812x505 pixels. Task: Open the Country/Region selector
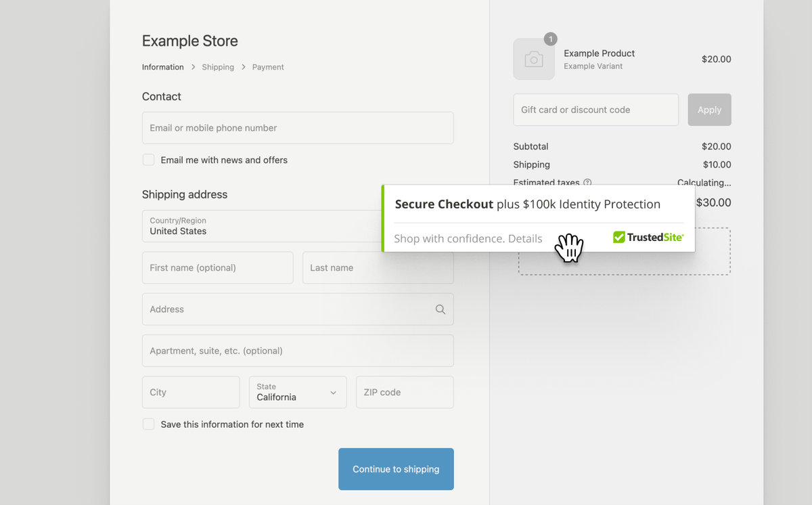(263, 226)
